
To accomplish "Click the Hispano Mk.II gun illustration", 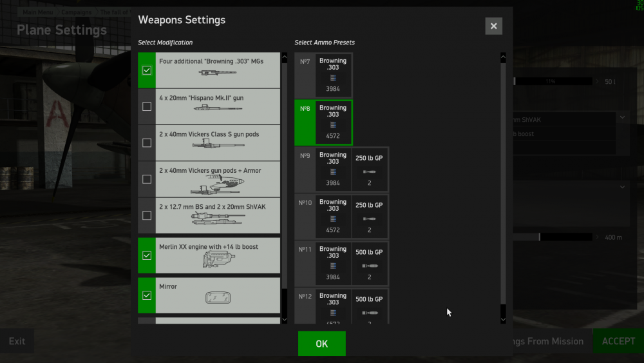I will (x=218, y=109).
